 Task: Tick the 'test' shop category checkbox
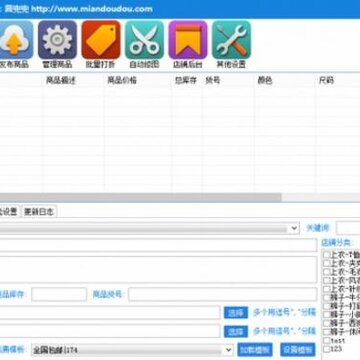[327, 341]
